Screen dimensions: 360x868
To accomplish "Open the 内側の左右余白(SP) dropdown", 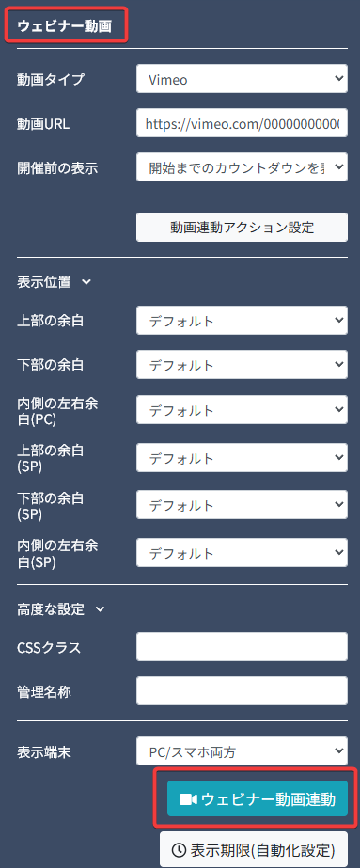I will (x=242, y=552).
